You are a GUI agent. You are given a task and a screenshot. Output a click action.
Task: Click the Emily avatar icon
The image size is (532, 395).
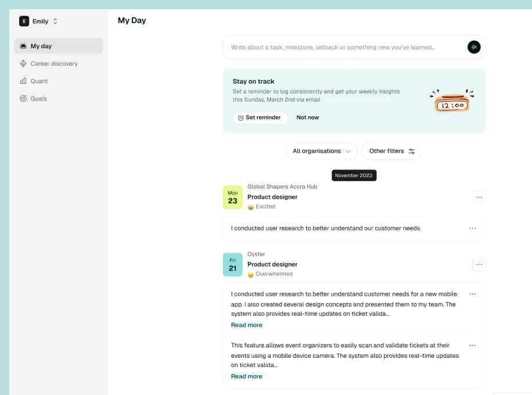pos(24,21)
